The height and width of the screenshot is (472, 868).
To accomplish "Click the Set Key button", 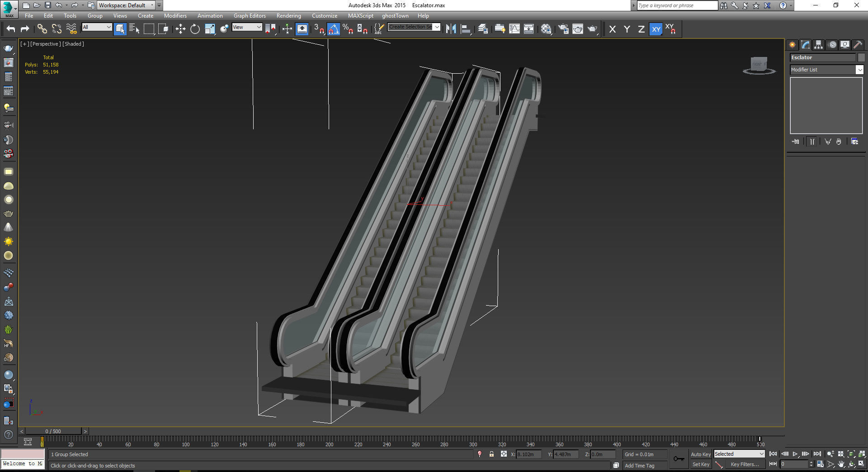I will point(701,464).
